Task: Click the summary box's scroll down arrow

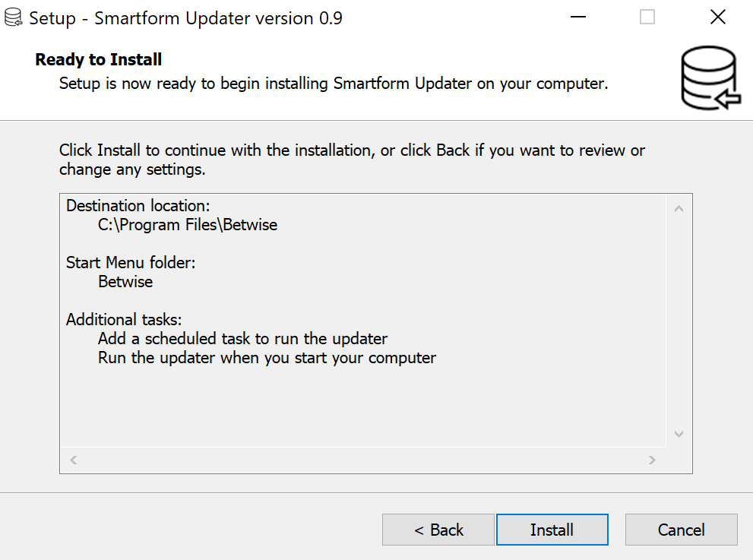Action: (x=679, y=434)
